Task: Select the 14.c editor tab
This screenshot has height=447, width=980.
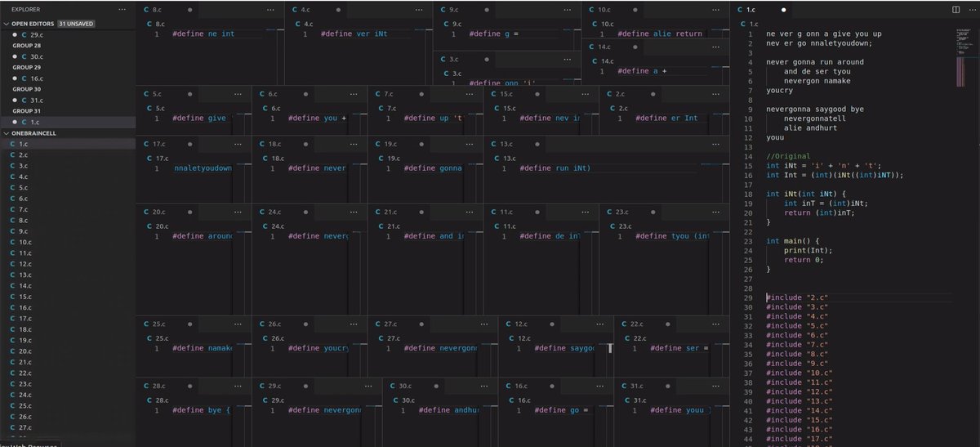Action: pyautogui.click(x=612, y=47)
